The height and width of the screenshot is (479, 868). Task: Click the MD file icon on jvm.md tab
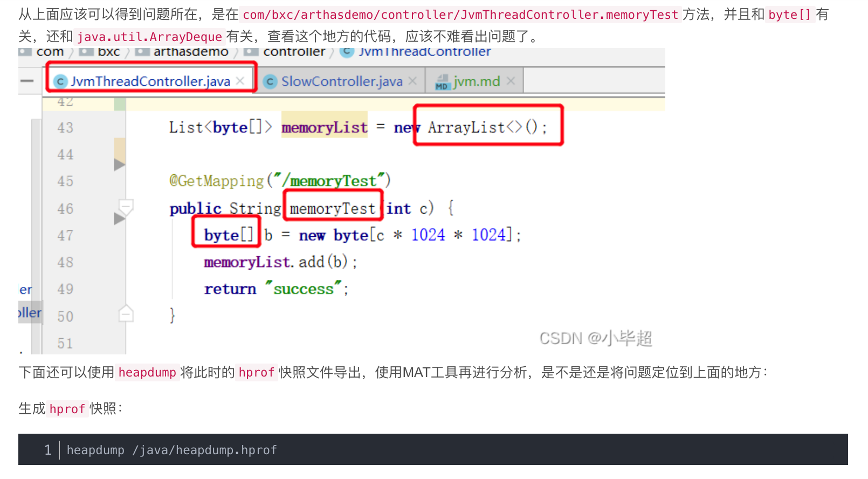[443, 82]
